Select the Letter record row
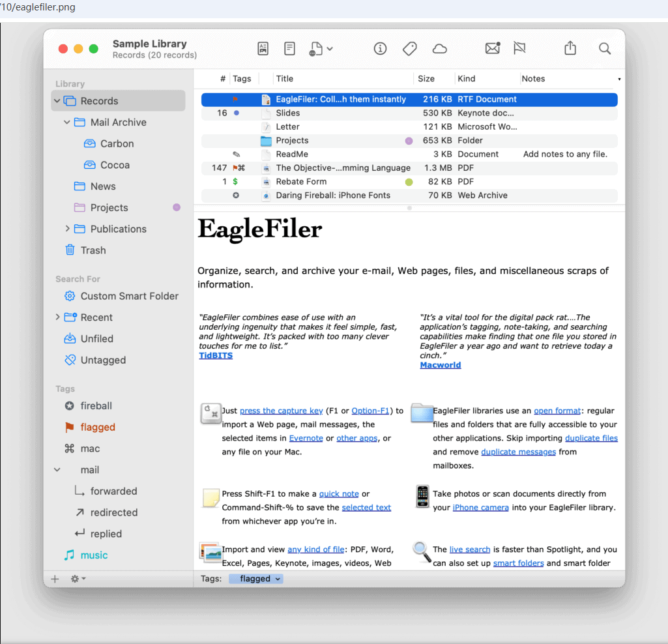 coord(409,126)
